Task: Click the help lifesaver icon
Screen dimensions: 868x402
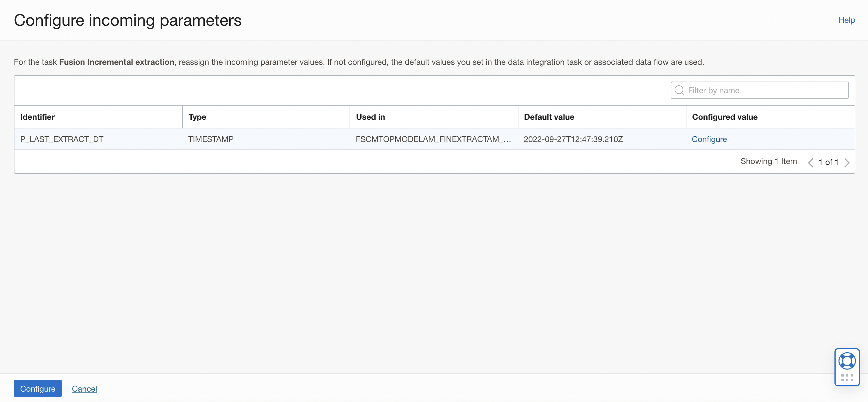Action: point(847,361)
